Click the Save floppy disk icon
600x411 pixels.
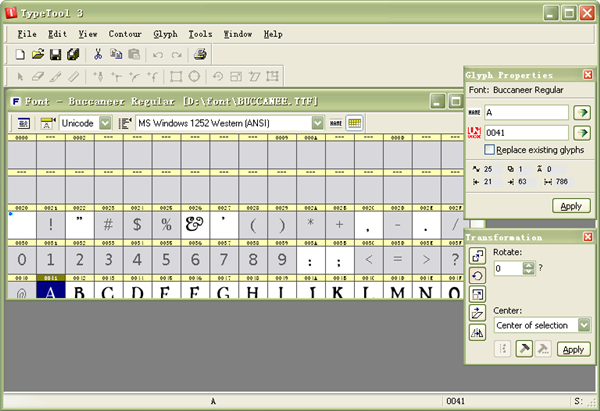coord(56,54)
